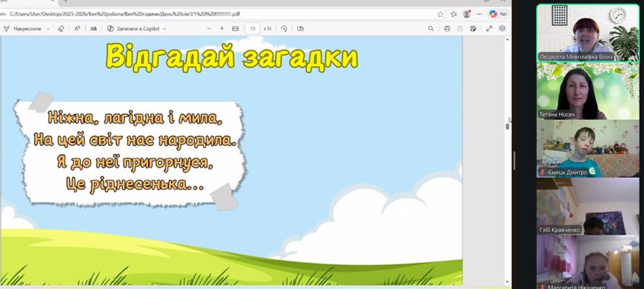Click the riddle line Я до неї пригорнуся
644x289 pixels.
136,162
